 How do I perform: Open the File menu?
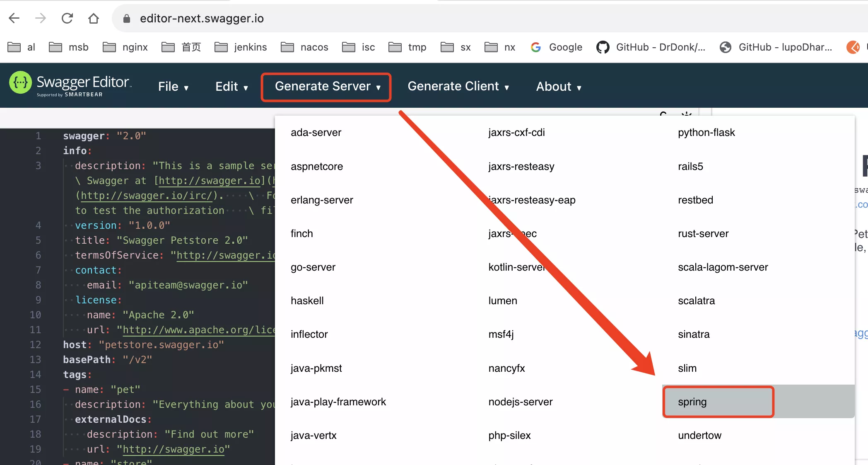pos(174,87)
